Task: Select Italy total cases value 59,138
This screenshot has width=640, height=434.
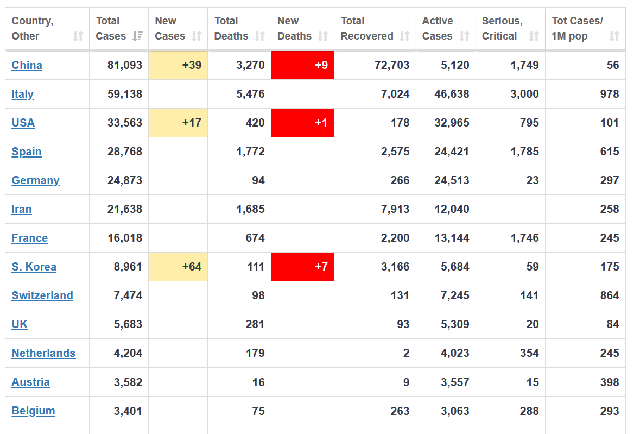Action: [x=125, y=94]
